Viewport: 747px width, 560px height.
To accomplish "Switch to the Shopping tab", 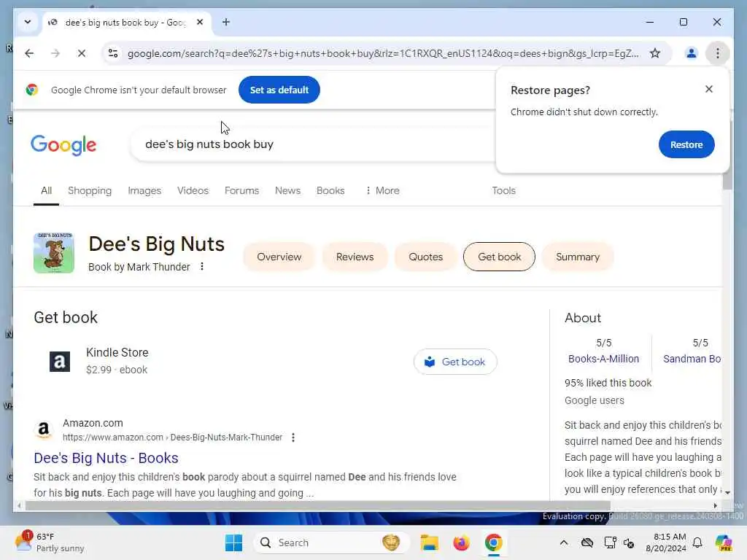I will point(90,190).
